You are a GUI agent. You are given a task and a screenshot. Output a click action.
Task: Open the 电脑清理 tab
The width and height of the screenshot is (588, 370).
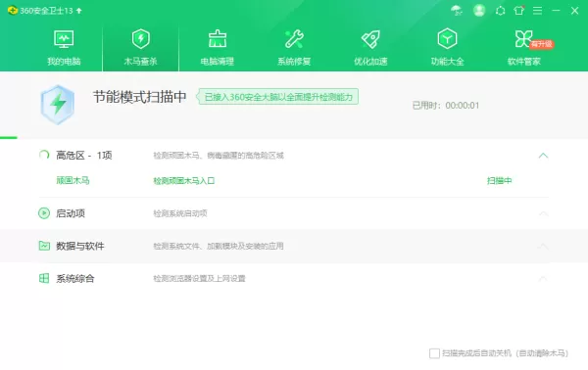218,48
